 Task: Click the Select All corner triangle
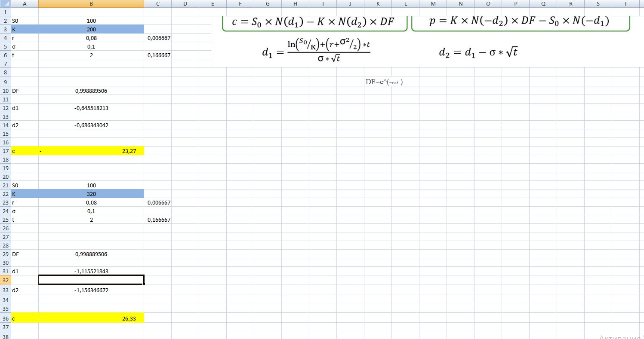pyautogui.click(x=5, y=4)
